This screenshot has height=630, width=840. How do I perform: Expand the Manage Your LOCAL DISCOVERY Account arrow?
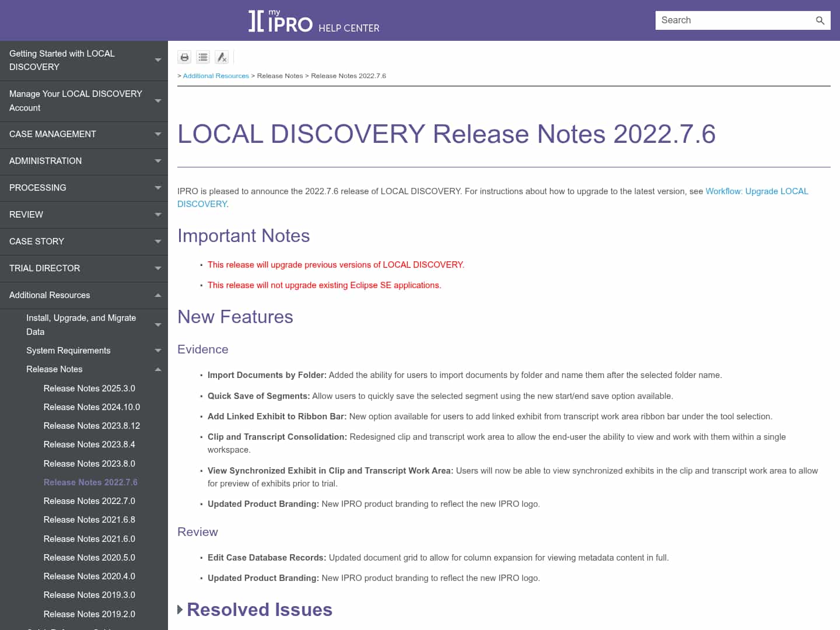coord(157,101)
